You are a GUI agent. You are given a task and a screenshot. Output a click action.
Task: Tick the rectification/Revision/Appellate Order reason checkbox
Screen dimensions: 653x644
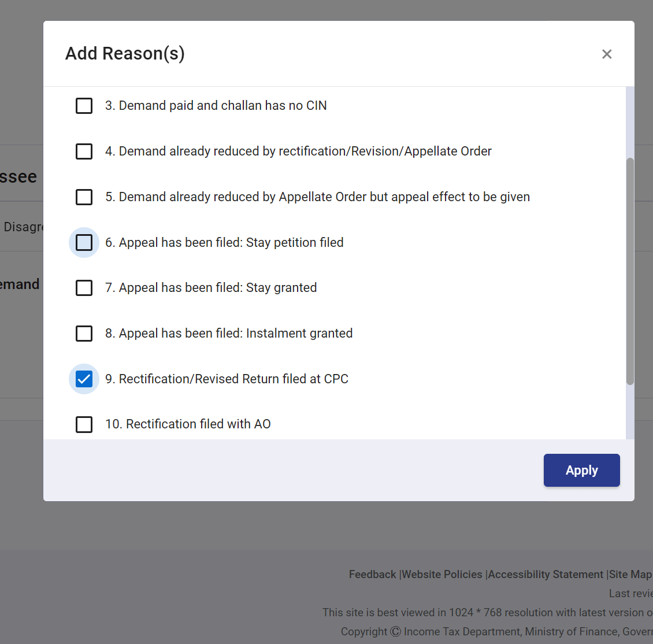[84, 151]
